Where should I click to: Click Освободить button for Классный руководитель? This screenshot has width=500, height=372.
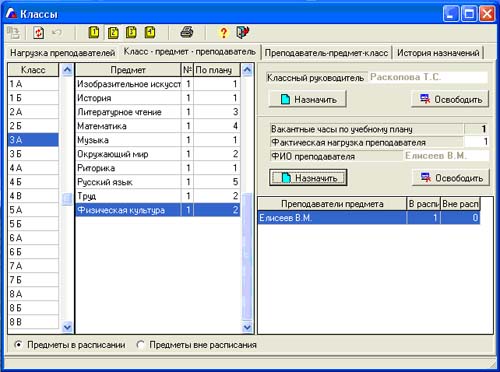point(450,99)
